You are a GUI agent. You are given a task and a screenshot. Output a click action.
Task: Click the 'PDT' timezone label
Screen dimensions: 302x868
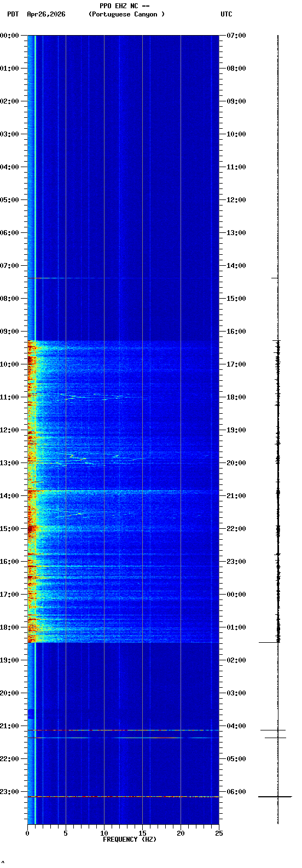point(13,14)
